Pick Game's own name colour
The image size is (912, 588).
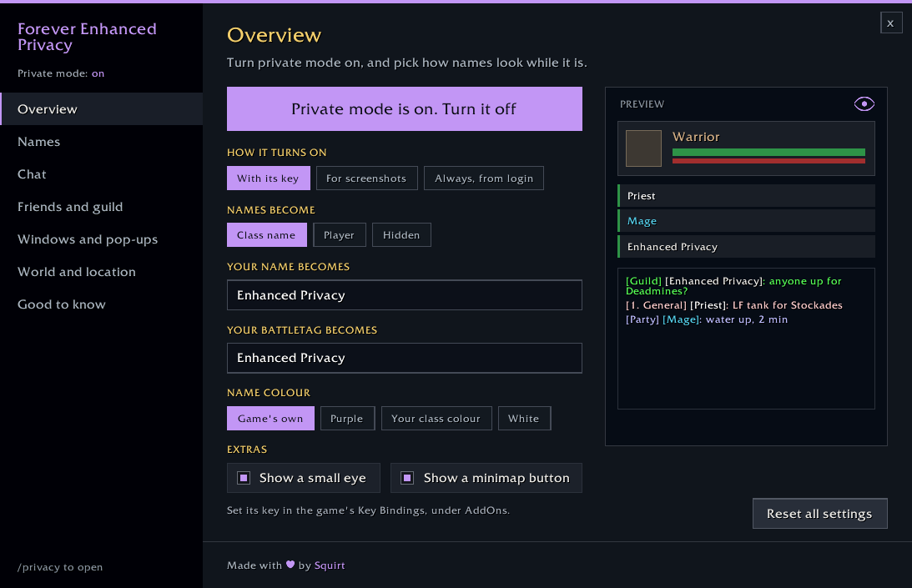(x=270, y=418)
